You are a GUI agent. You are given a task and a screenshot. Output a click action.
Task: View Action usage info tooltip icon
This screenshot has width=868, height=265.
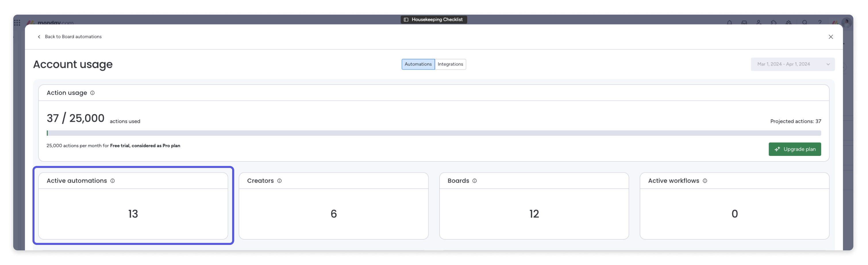92,93
